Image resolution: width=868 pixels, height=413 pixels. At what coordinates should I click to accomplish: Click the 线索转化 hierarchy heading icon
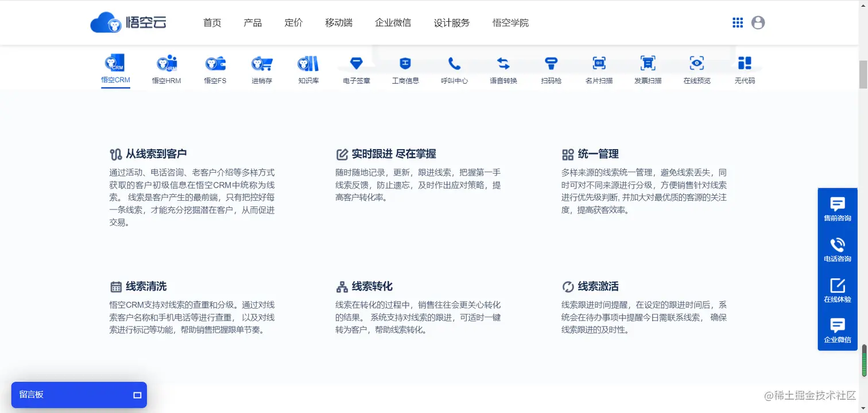pos(342,287)
